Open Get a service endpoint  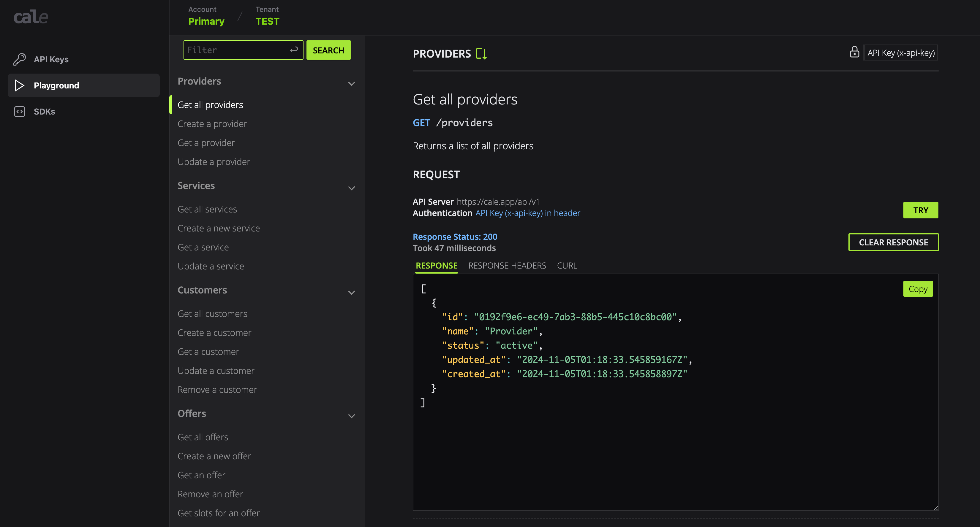coord(203,247)
